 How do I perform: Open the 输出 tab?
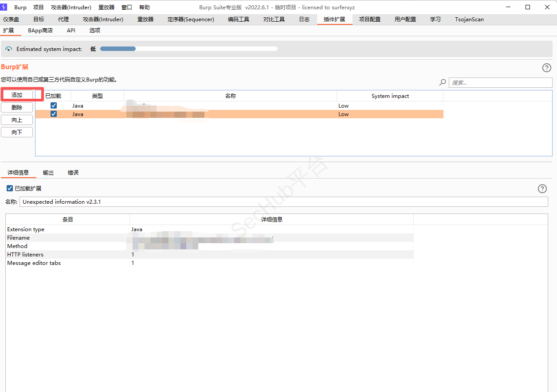tap(48, 173)
